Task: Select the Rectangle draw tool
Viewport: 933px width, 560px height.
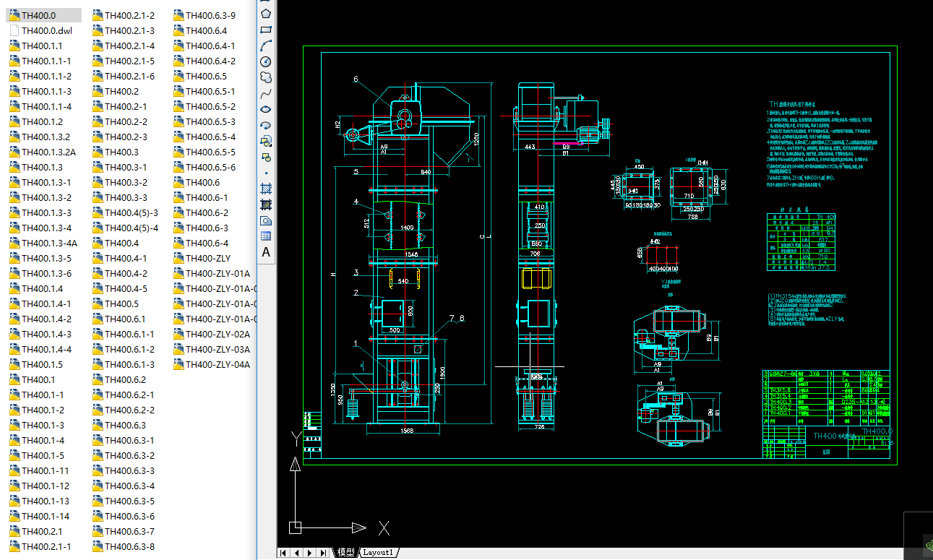Action: tap(266, 30)
